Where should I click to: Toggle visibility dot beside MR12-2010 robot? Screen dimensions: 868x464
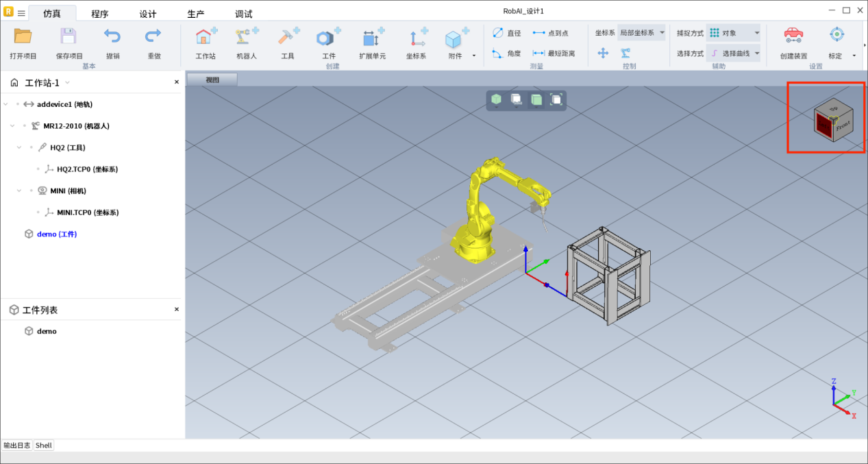tap(24, 126)
